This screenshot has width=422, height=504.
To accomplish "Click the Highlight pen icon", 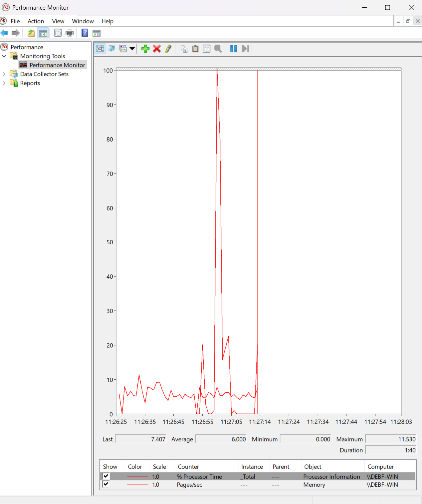I will tap(168, 49).
